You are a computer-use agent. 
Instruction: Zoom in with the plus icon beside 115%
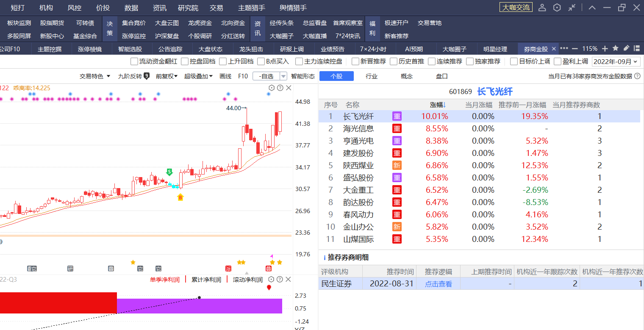tap(605, 48)
